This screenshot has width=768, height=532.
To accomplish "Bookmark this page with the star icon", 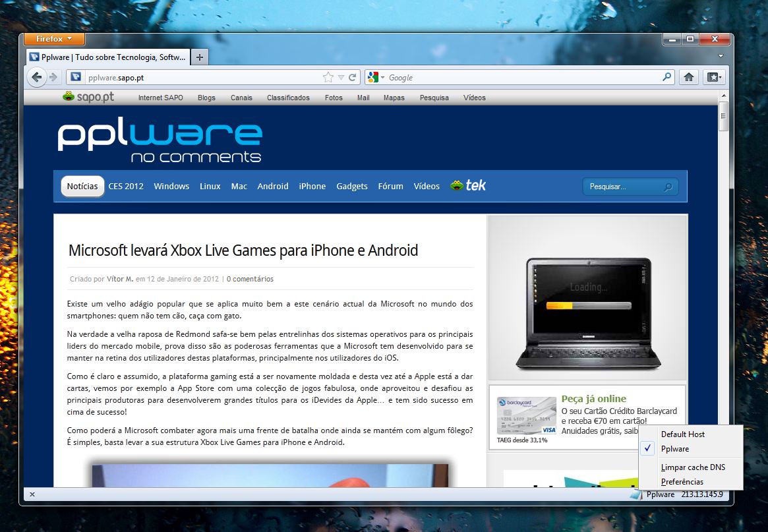I will [x=328, y=77].
